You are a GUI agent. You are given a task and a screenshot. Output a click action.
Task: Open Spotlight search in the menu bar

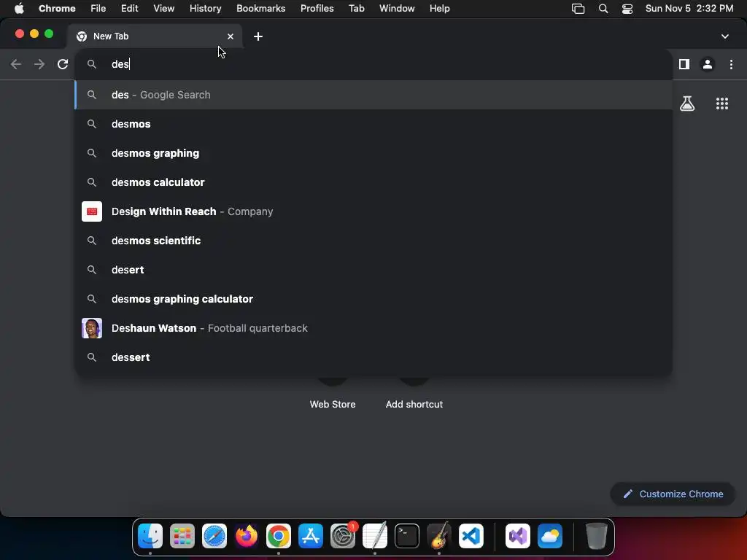[603, 9]
